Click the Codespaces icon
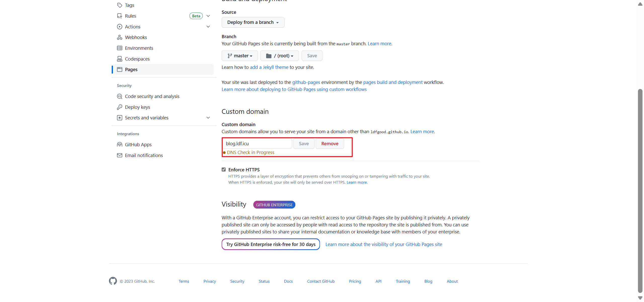 [x=119, y=59]
